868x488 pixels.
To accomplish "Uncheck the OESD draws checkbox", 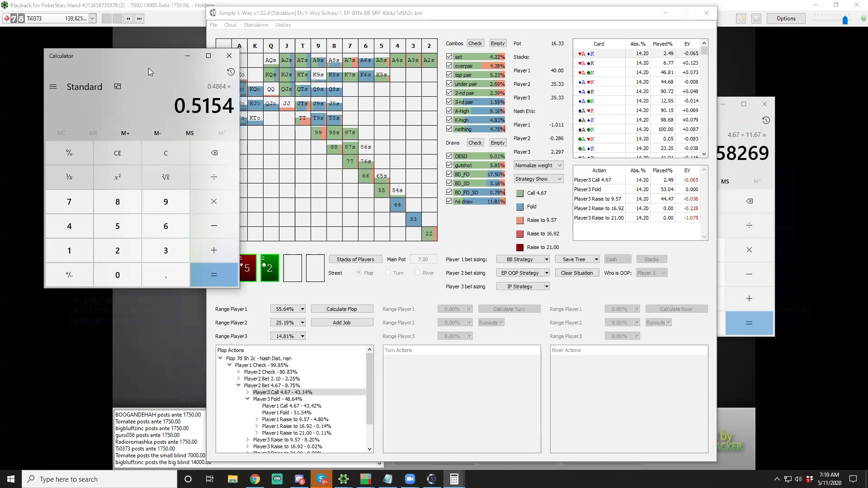I will (x=449, y=155).
